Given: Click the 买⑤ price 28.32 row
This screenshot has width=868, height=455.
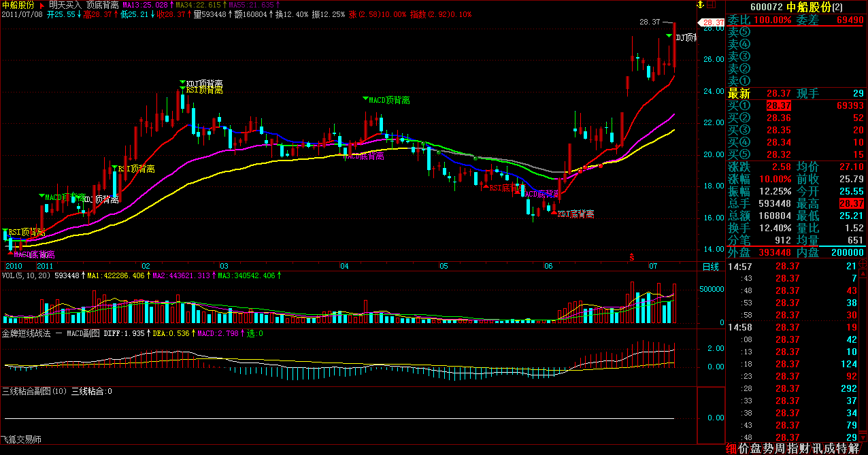Looking at the screenshot, I should (x=797, y=154).
